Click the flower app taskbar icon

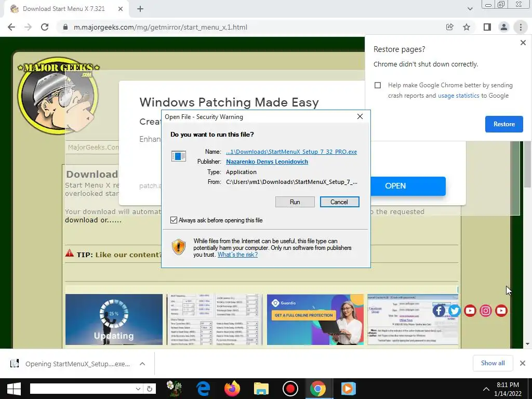click(174, 389)
